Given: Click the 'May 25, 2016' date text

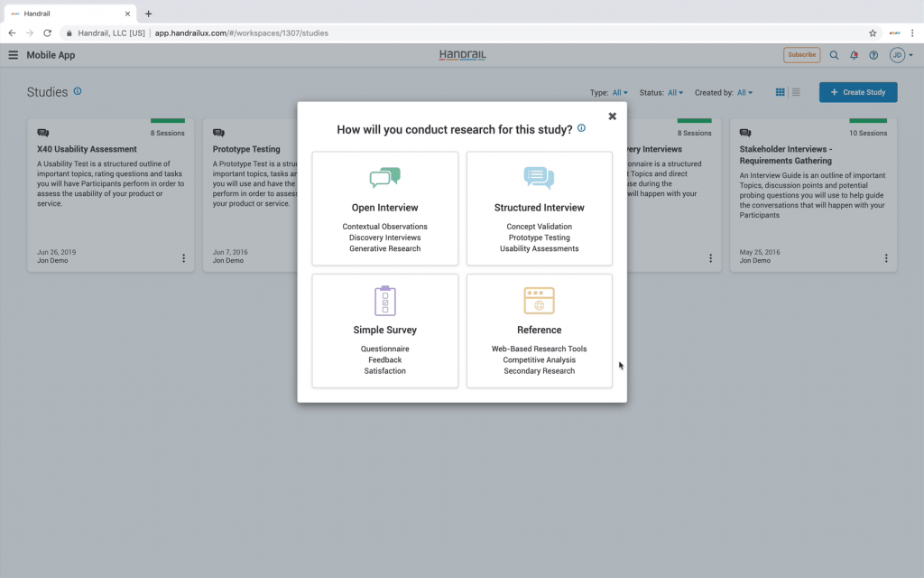Looking at the screenshot, I should pos(760,252).
